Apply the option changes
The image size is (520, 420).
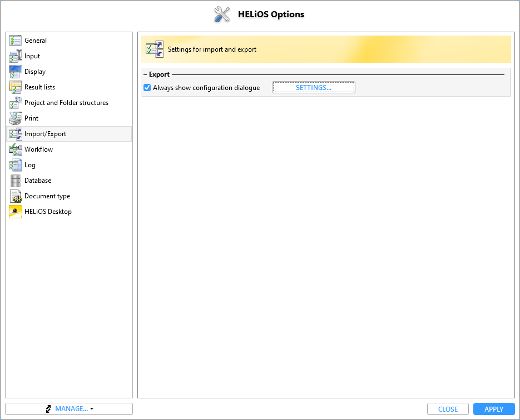tap(494, 409)
